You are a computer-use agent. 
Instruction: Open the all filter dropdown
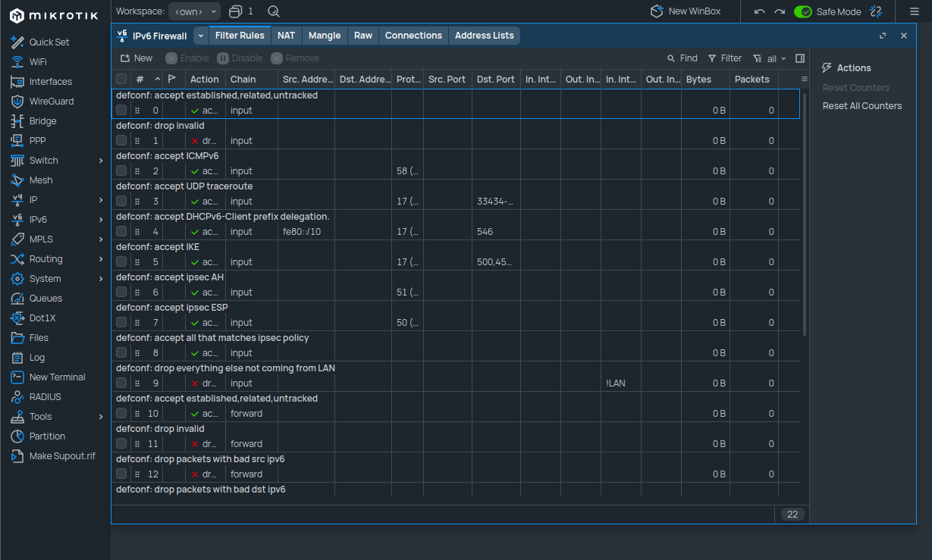click(771, 58)
